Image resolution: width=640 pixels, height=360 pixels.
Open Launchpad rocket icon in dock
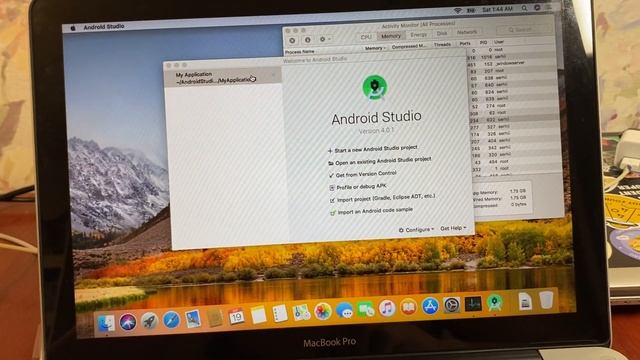[x=150, y=321]
